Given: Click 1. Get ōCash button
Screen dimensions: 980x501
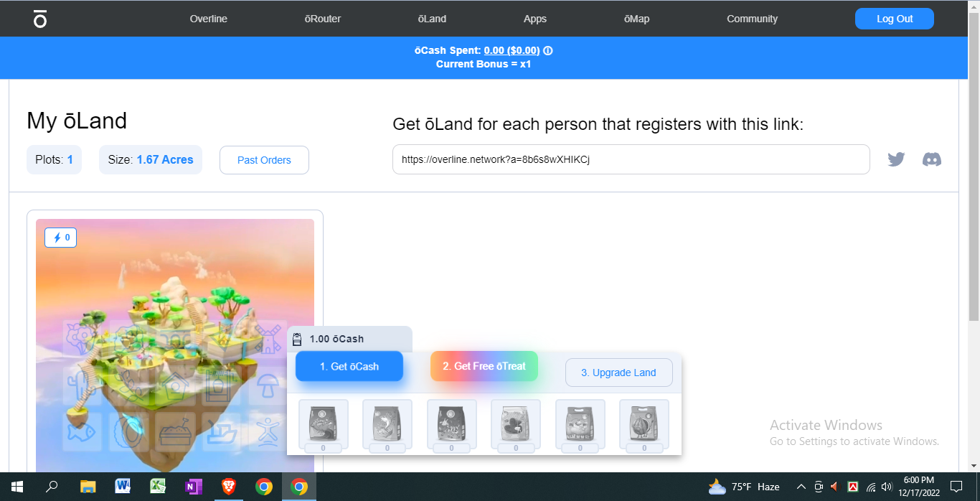Looking at the screenshot, I should coord(349,366).
